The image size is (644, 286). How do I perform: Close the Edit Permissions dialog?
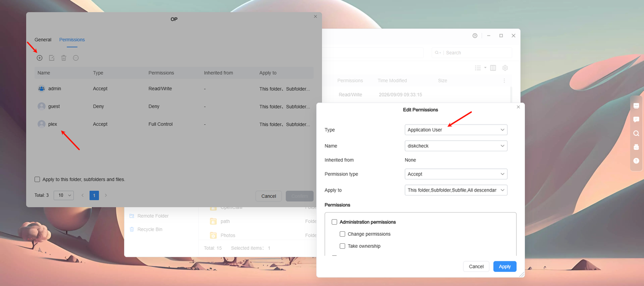tap(518, 107)
